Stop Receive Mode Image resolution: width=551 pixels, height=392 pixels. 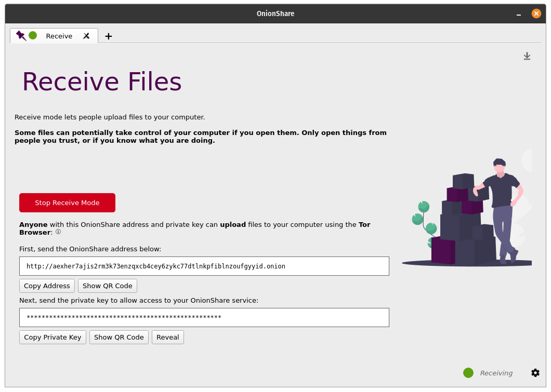pos(67,202)
